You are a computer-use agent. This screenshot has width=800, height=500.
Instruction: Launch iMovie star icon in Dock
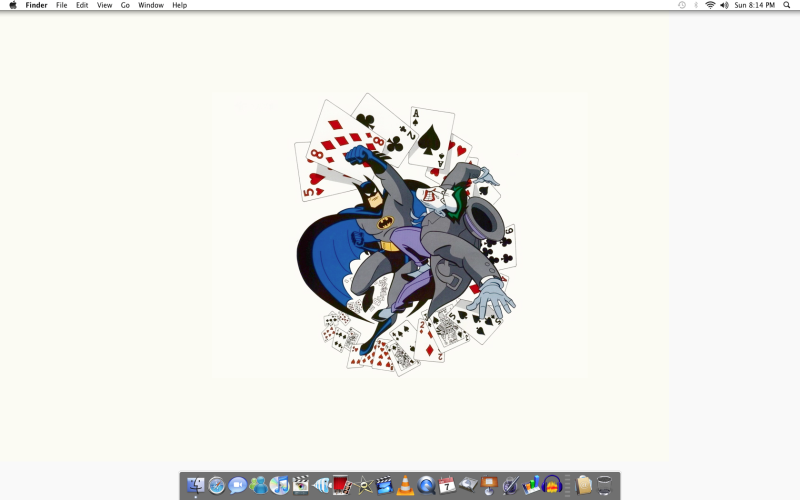pos(363,485)
